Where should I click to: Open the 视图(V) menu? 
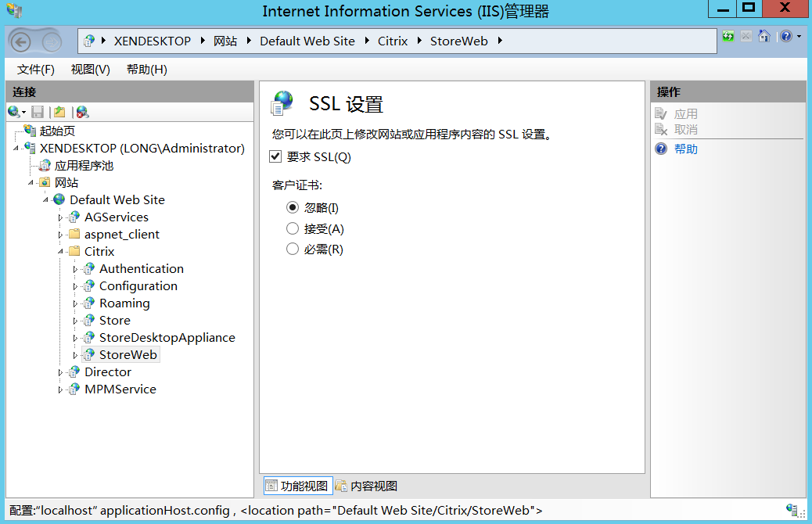[x=91, y=70]
